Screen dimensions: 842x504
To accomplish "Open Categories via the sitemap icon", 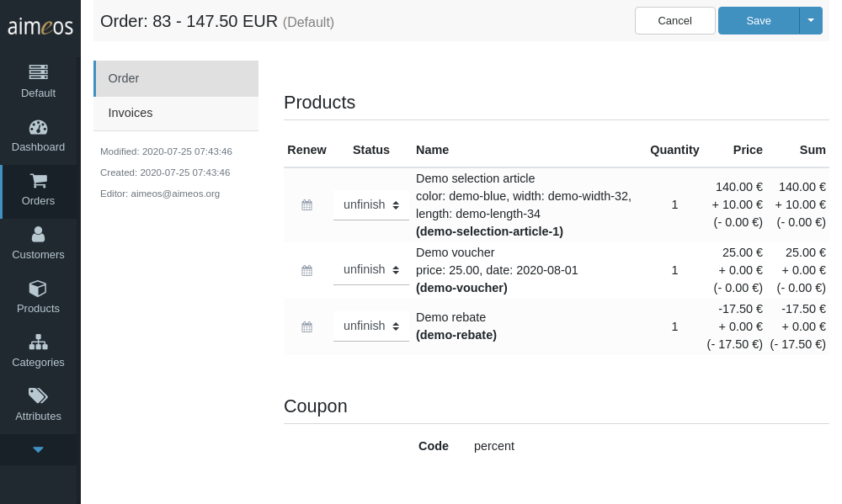I will pos(38,342).
